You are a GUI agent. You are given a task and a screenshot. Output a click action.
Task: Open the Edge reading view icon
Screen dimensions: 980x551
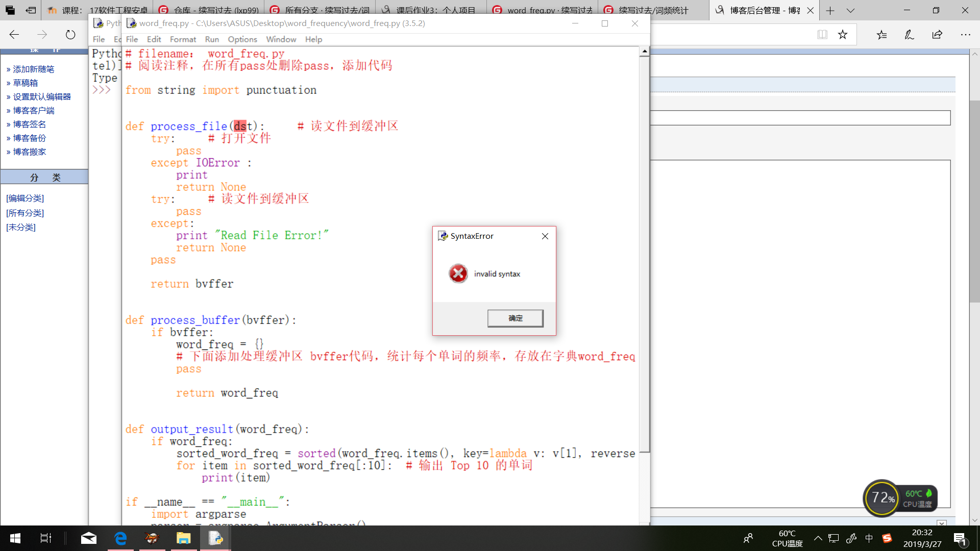click(822, 35)
